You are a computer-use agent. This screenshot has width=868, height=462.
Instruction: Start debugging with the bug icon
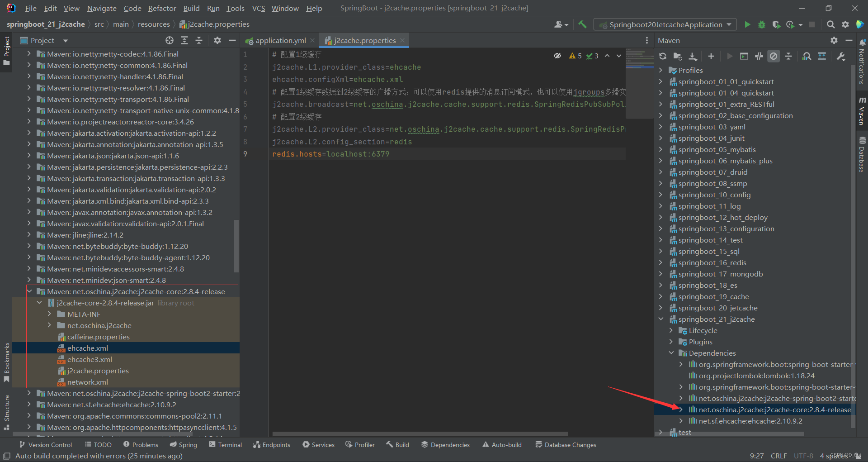point(762,24)
